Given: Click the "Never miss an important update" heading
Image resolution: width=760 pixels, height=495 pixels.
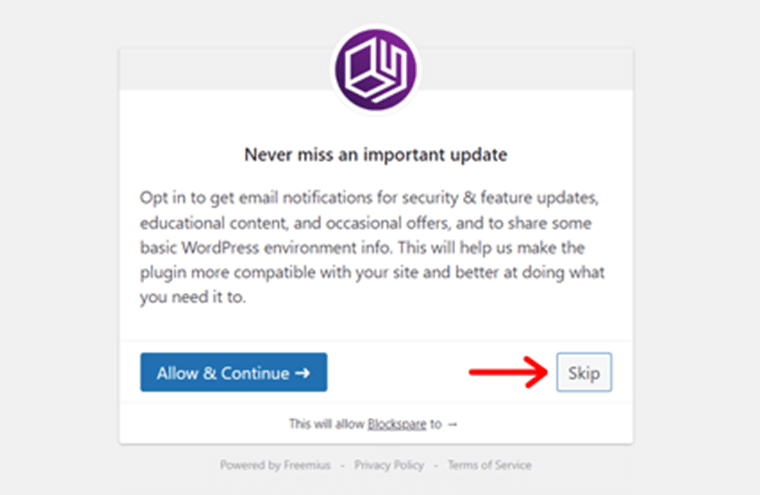Looking at the screenshot, I should pyautogui.click(x=376, y=155).
